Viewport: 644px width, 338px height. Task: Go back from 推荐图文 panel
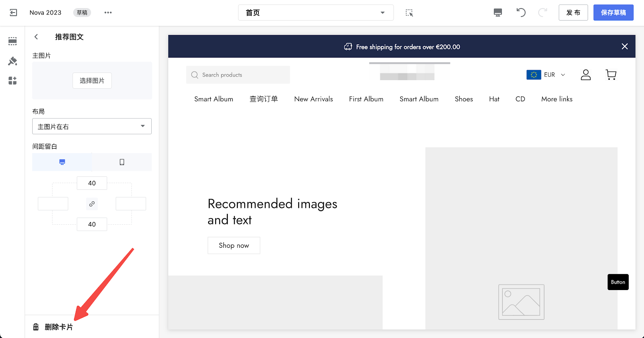point(36,37)
